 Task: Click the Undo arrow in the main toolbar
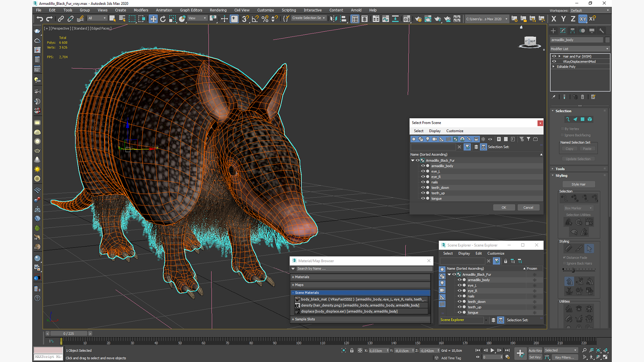[x=40, y=19]
